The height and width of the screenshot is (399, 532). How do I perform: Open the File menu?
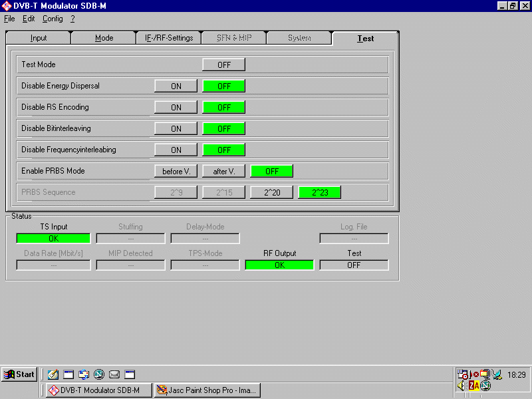click(x=9, y=19)
